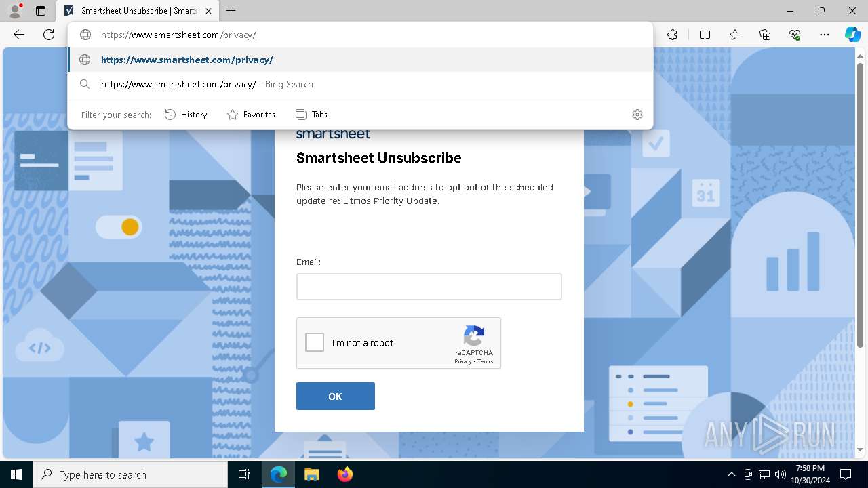The width and height of the screenshot is (868, 488).
Task: Open Microsoft Edge from taskbar
Action: click(279, 474)
